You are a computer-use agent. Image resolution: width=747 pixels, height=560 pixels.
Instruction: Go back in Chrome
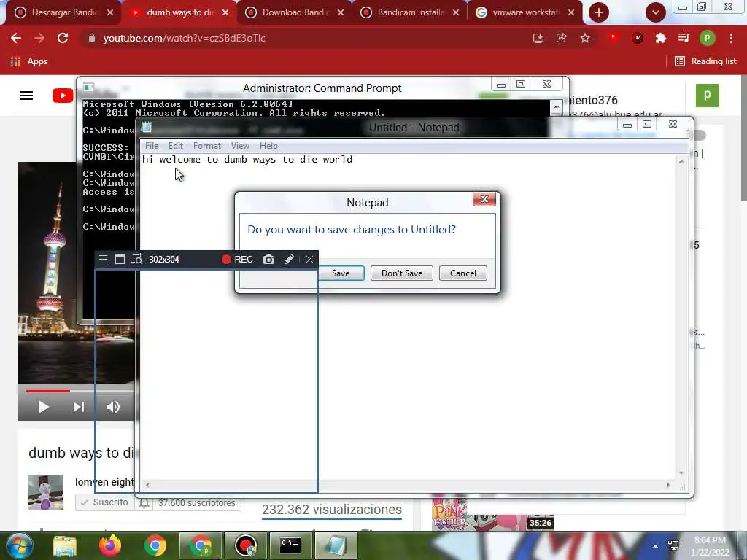16,38
